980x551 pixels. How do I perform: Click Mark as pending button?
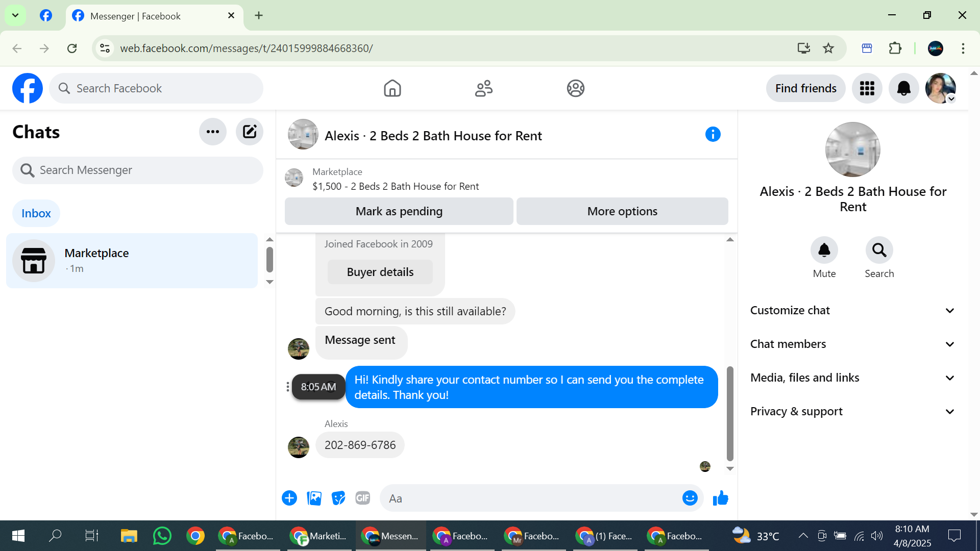[399, 211]
